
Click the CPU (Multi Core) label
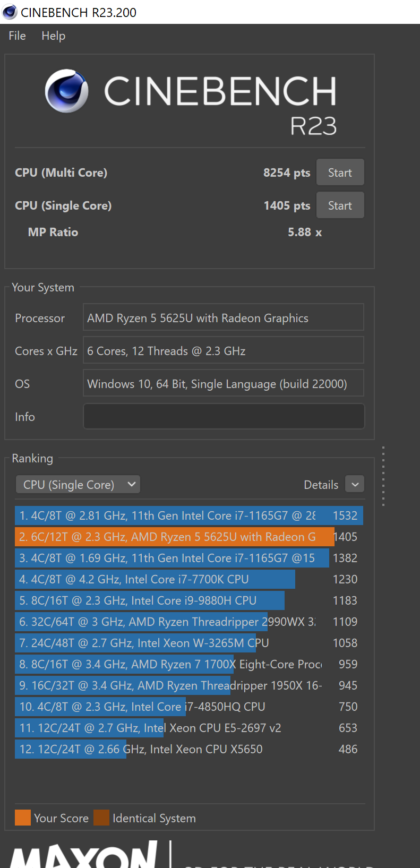tap(61, 173)
